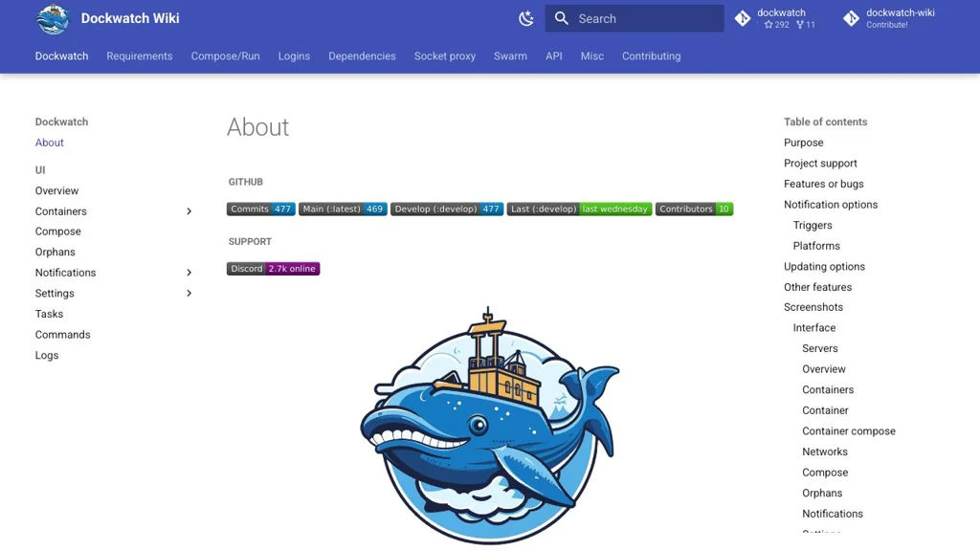Screen dimensions: 980x551
Task: Switch to the Swarm tab
Action: [510, 56]
